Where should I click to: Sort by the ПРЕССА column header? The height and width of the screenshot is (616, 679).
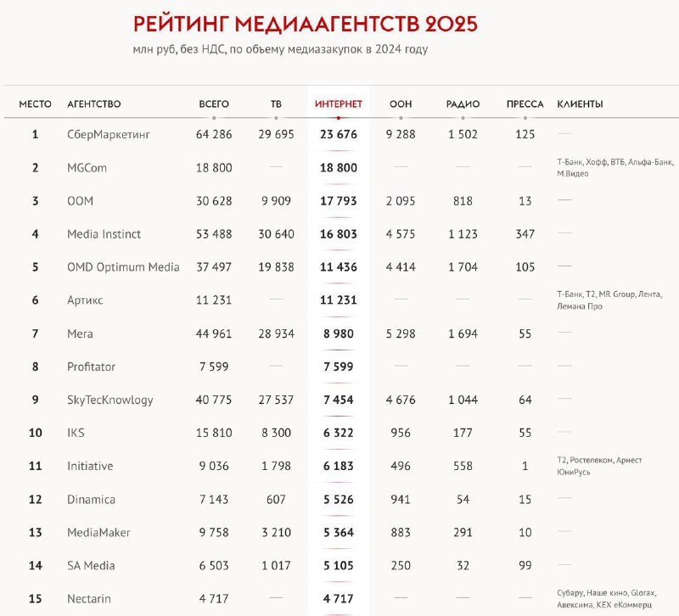pyautogui.click(x=525, y=104)
